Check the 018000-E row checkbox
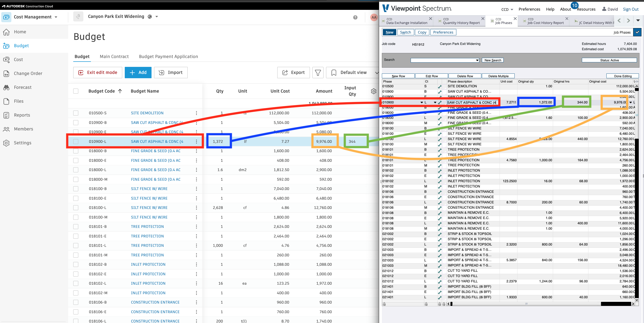 pyautogui.click(x=76, y=160)
